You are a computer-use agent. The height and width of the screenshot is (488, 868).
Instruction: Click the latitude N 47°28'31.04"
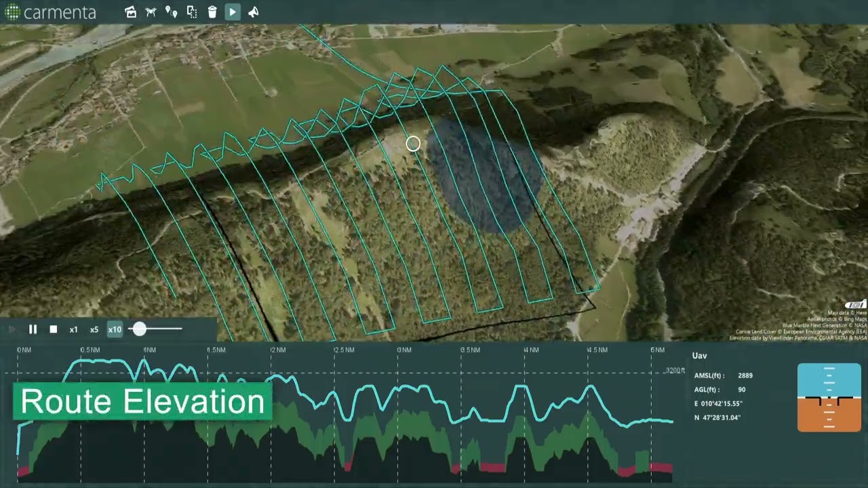tap(717, 418)
